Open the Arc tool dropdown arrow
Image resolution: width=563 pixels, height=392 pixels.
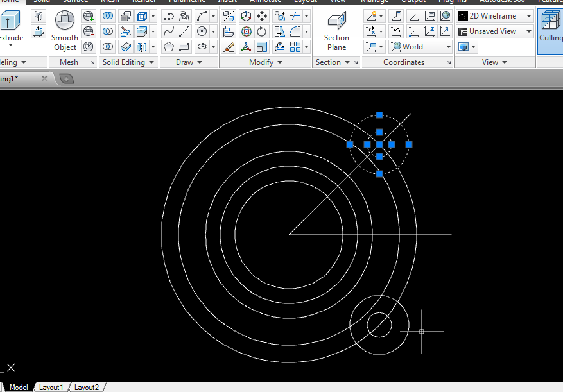coord(213,16)
